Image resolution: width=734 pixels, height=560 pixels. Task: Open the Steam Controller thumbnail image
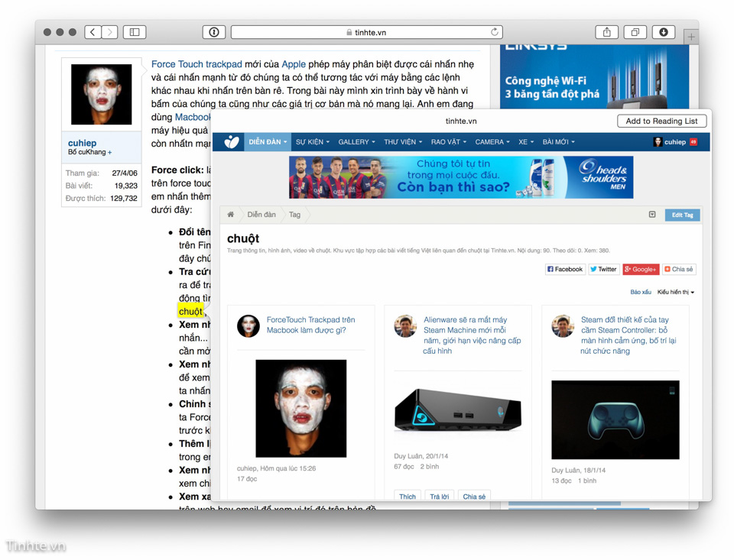pos(615,419)
